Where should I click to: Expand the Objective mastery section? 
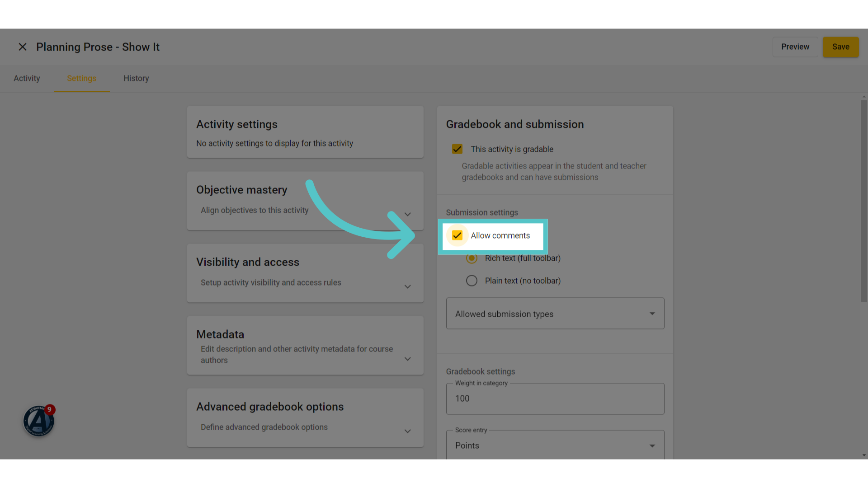pos(407,214)
